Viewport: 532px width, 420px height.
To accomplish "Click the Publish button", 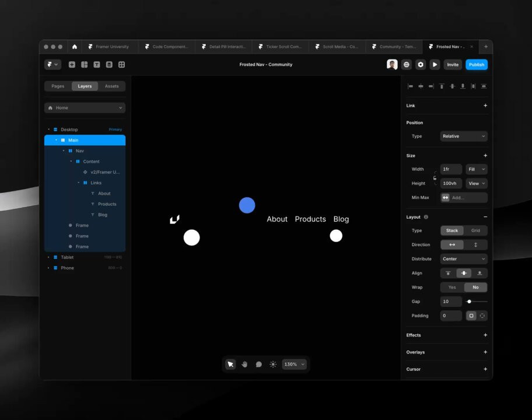I will coord(476,65).
